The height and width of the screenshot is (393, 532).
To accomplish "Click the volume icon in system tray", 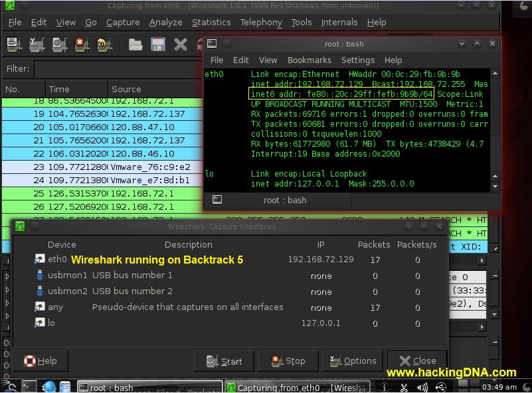I will 422,387.
